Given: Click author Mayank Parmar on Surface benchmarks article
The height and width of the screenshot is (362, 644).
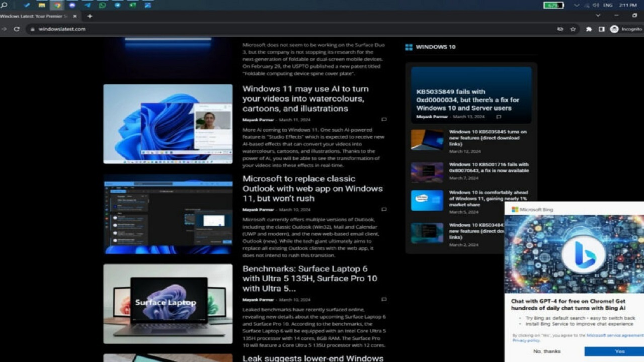Looking at the screenshot, I should coord(258,300).
